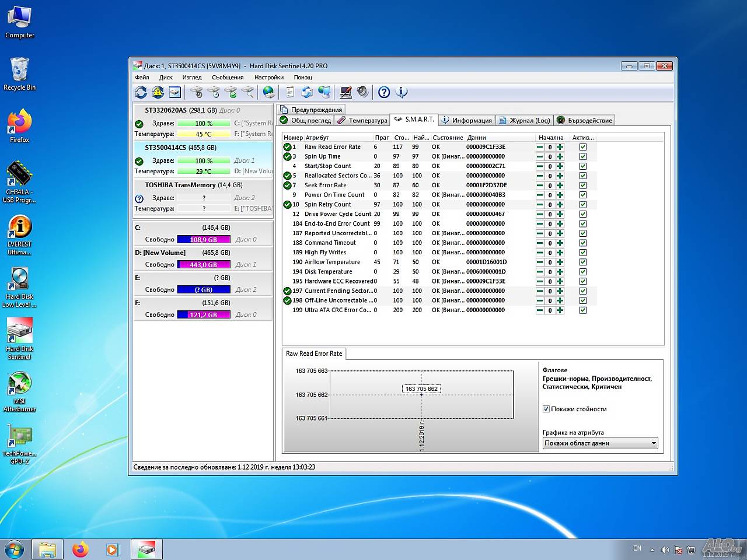Click the Атрибут column header

338,138
